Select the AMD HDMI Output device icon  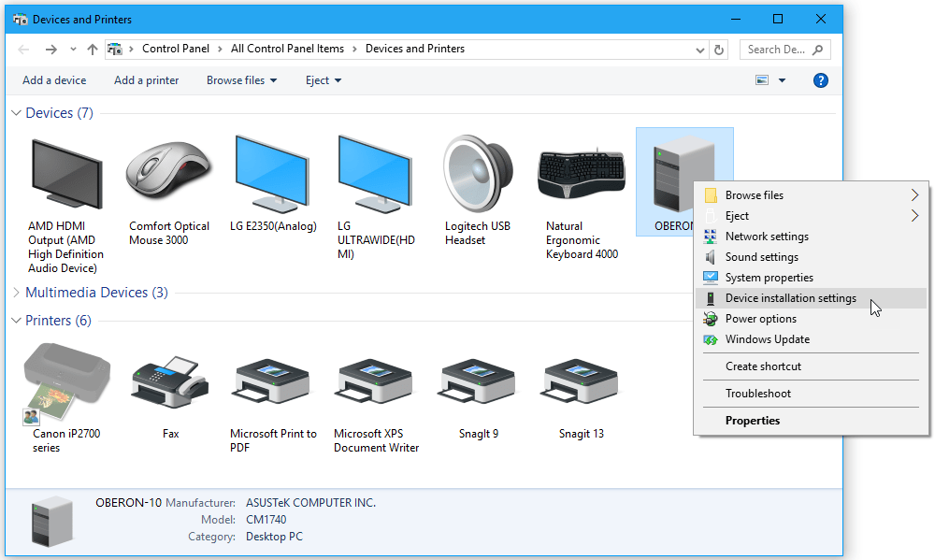pyautogui.click(x=66, y=174)
